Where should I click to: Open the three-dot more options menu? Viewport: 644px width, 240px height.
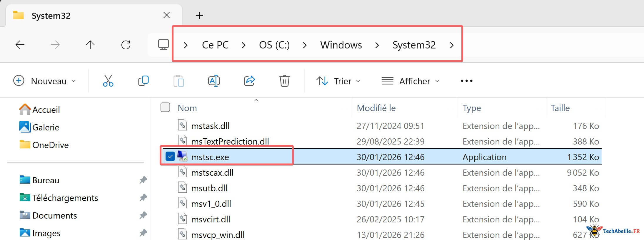(x=467, y=81)
